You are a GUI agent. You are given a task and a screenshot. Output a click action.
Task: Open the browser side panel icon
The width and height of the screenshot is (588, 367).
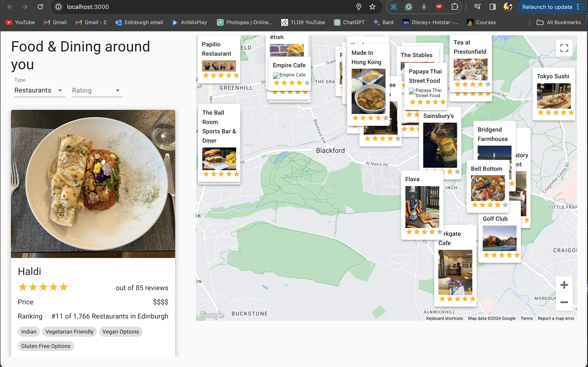(x=492, y=7)
